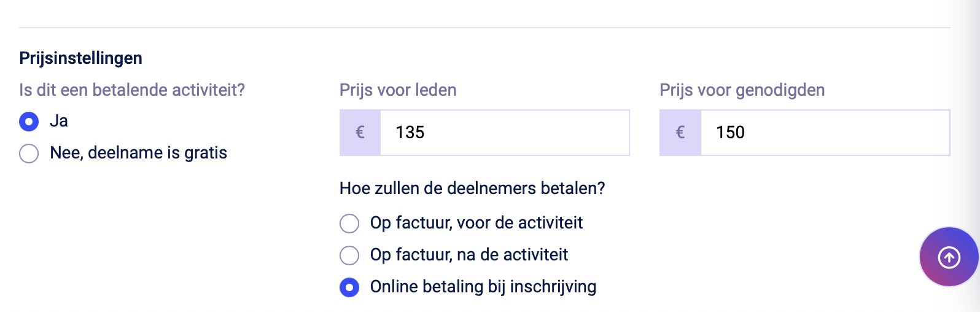Click the "Prijsinstellingen" section heading

pos(80,58)
